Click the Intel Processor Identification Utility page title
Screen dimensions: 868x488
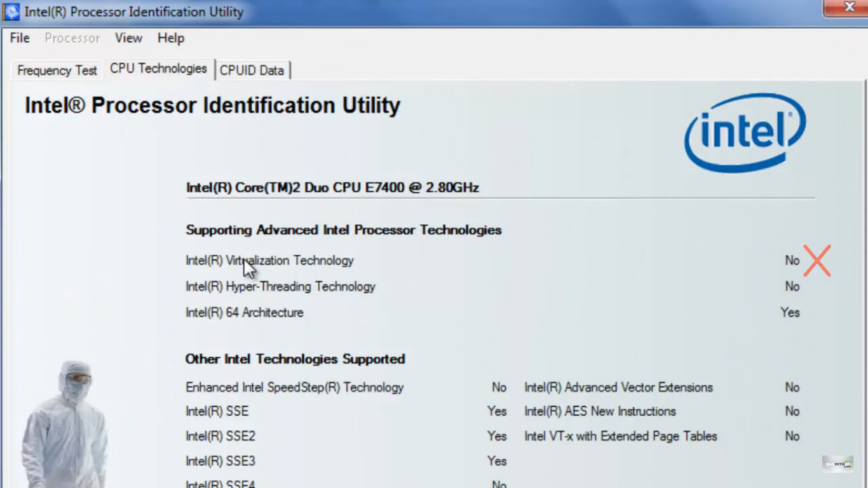212,105
